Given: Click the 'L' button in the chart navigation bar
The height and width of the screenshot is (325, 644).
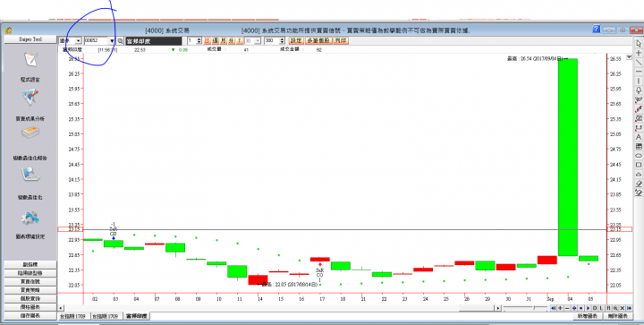Looking at the screenshot, I should coord(601,308).
